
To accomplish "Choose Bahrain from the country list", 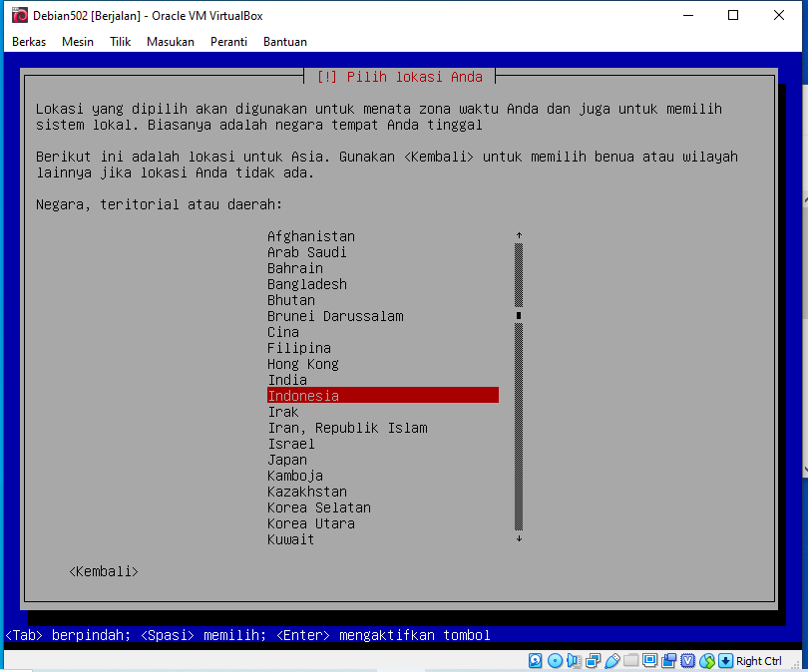I will pos(383,268).
